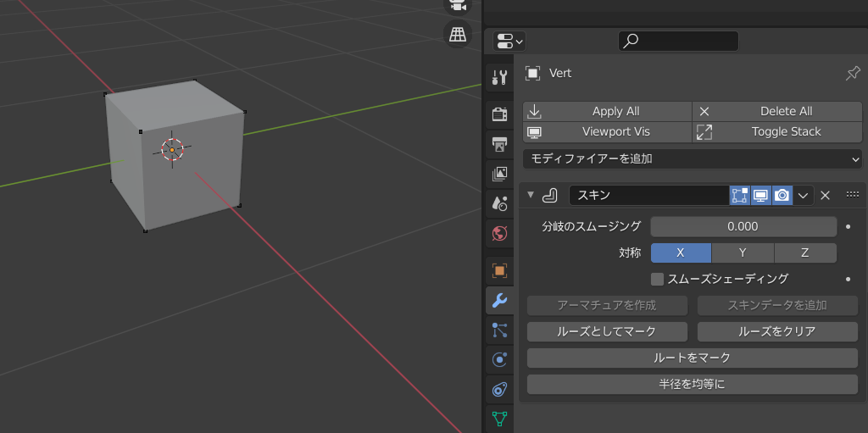868x433 pixels.
Task: Click ルーズとしてマーク button
Action: pos(607,331)
